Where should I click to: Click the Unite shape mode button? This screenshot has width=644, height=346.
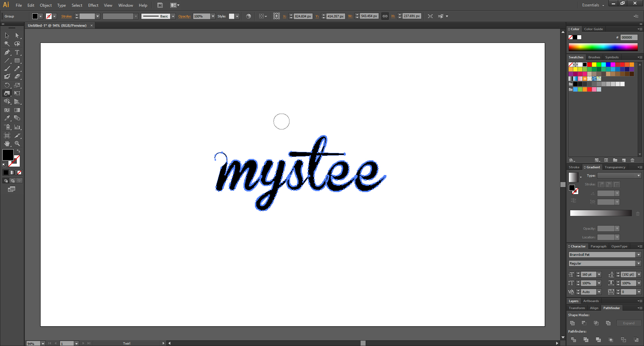[x=572, y=323]
